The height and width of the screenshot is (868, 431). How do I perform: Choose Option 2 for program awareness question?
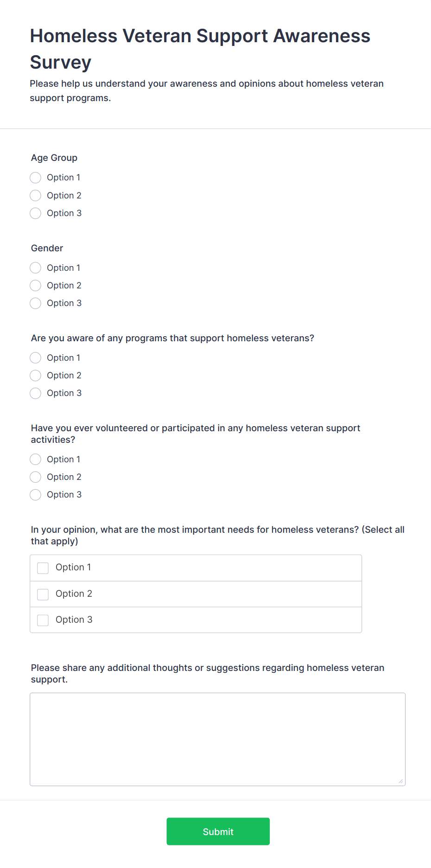click(x=35, y=376)
